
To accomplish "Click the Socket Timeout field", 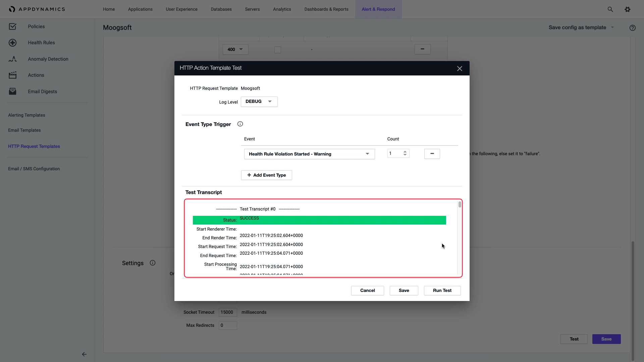I will pos(228,312).
